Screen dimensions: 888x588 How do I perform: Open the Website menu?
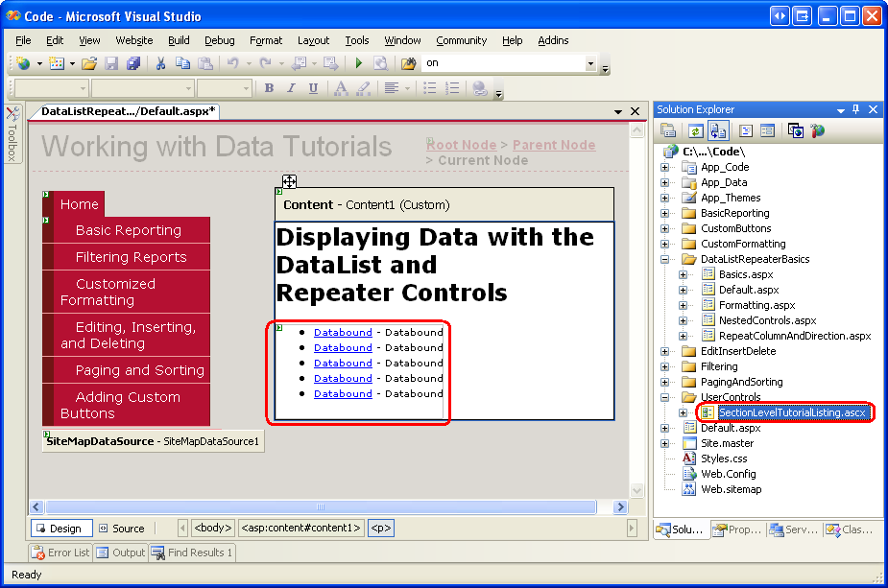click(133, 40)
